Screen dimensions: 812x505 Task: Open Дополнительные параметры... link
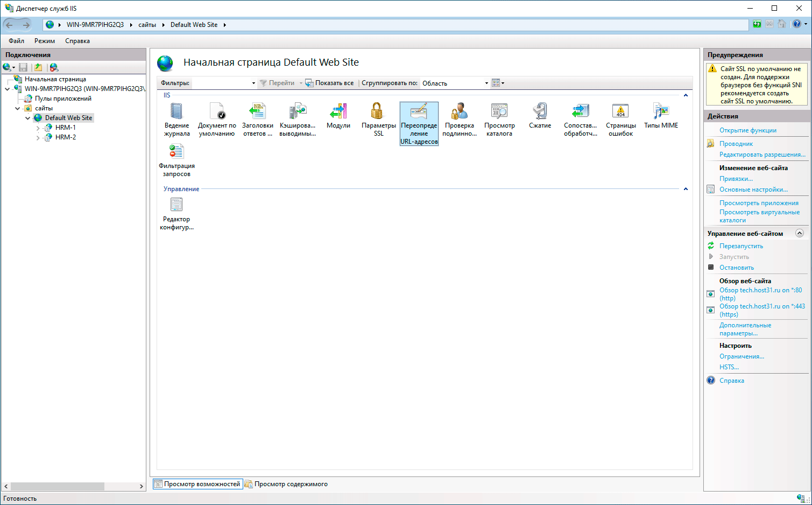pyautogui.click(x=745, y=329)
